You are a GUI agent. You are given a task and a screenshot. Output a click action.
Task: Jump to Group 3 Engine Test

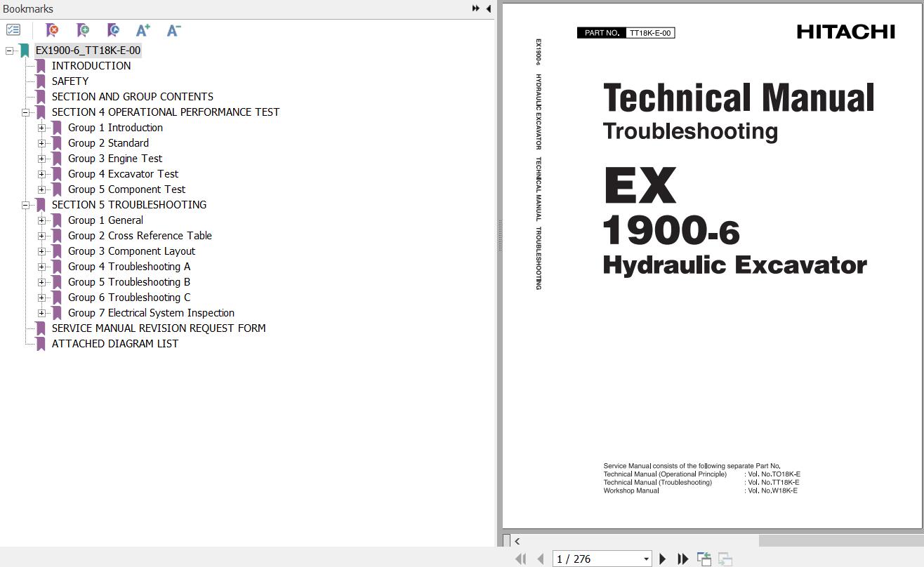[x=115, y=159]
